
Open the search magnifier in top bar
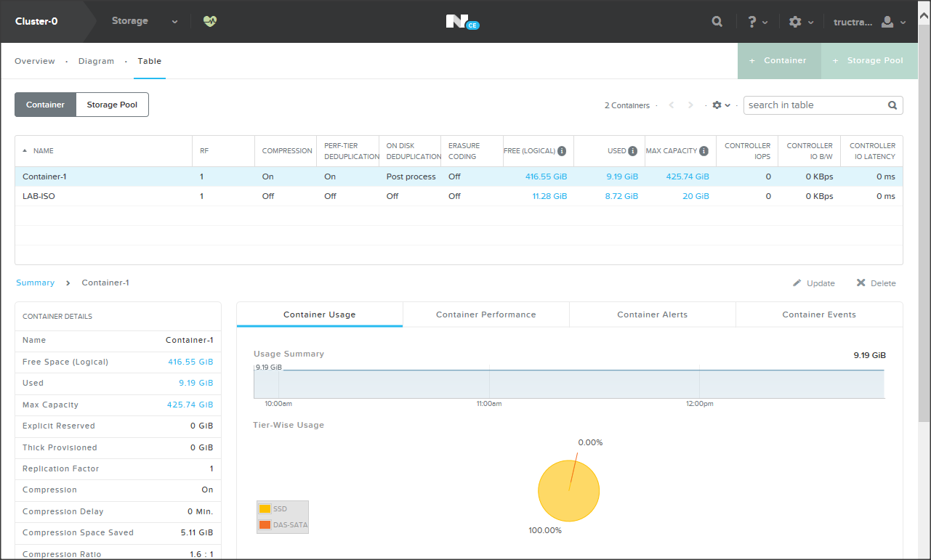pyautogui.click(x=717, y=22)
